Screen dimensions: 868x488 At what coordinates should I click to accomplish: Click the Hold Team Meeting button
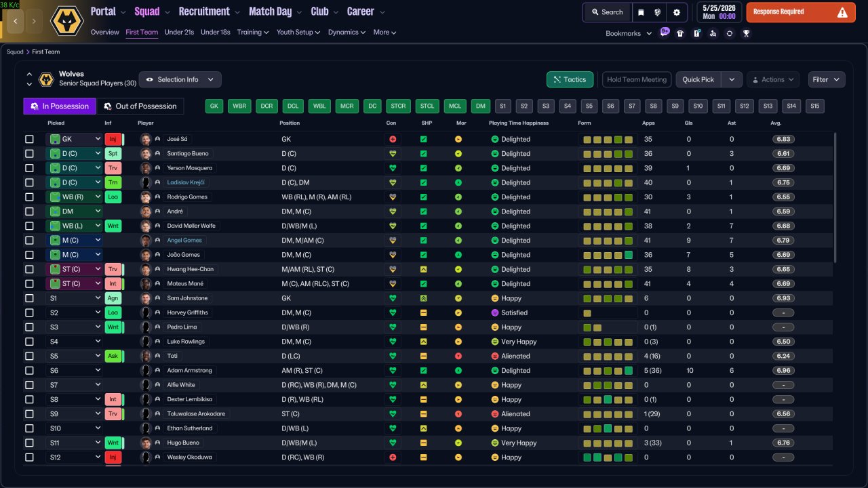[637, 79]
